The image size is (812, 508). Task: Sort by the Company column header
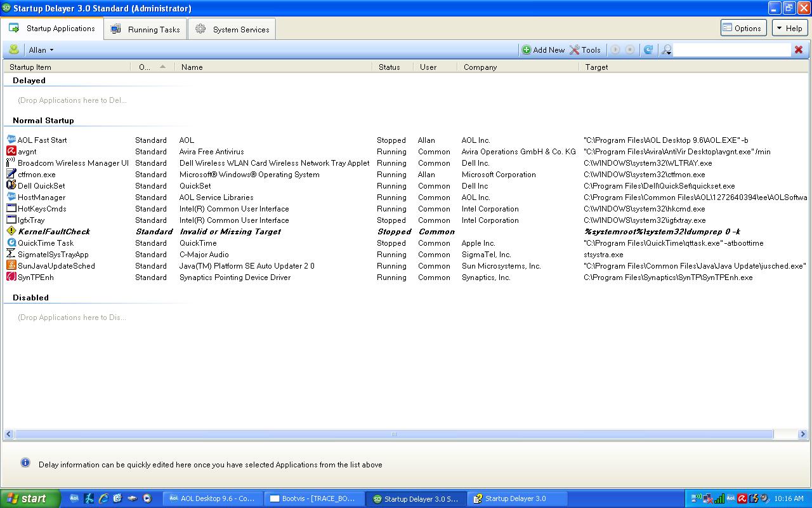pos(518,67)
